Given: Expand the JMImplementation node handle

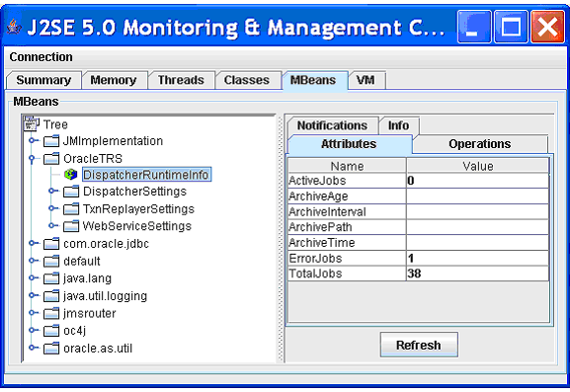Looking at the screenshot, I should 34,140.
